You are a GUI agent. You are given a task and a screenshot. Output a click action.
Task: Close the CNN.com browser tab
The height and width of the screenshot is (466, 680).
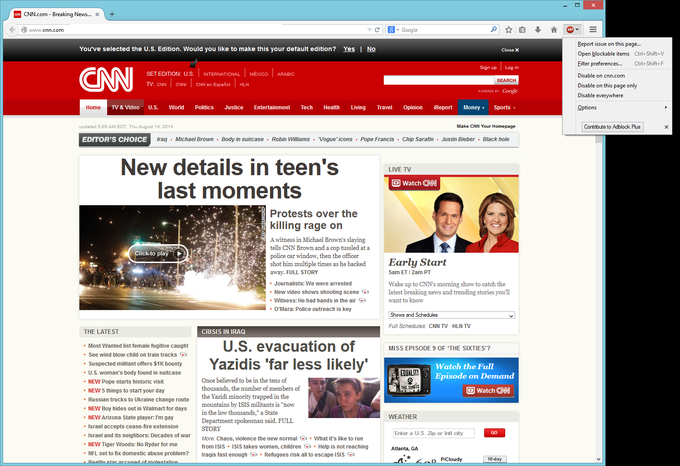(x=97, y=14)
